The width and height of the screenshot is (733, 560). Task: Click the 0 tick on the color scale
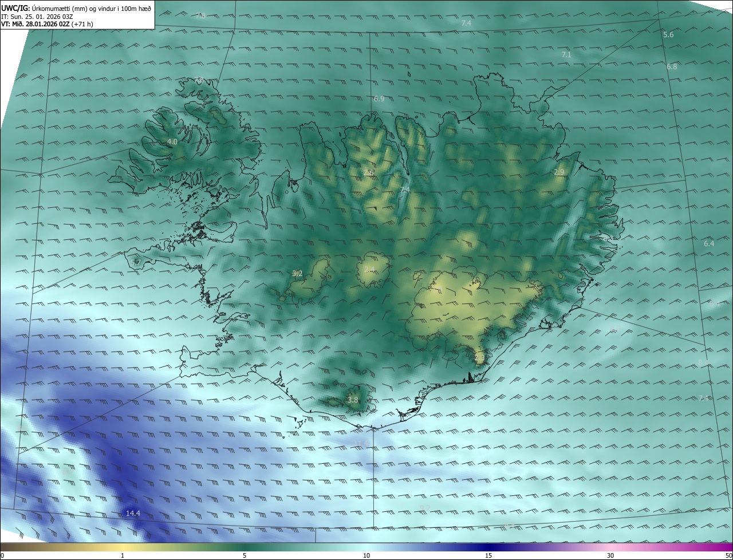tap(2, 555)
